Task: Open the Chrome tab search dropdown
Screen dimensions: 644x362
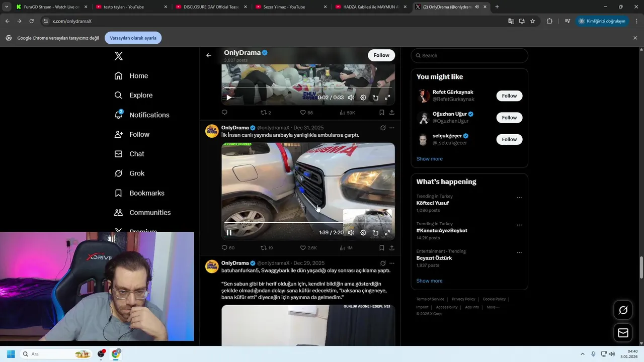Action: point(7,7)
